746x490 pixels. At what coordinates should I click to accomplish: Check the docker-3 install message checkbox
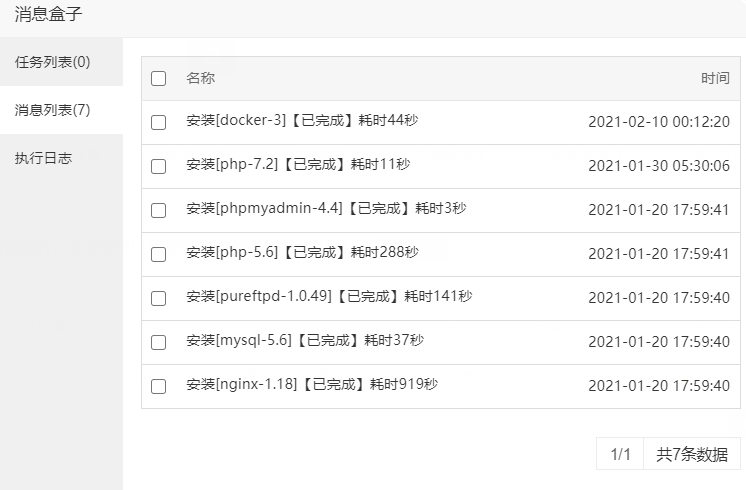point(159,122)
